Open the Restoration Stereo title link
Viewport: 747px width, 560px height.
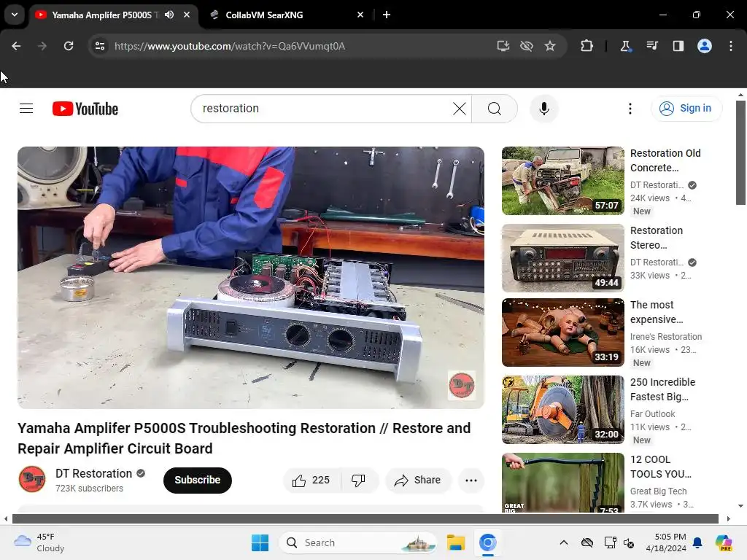pyautogui.click(x=657, y=238)
